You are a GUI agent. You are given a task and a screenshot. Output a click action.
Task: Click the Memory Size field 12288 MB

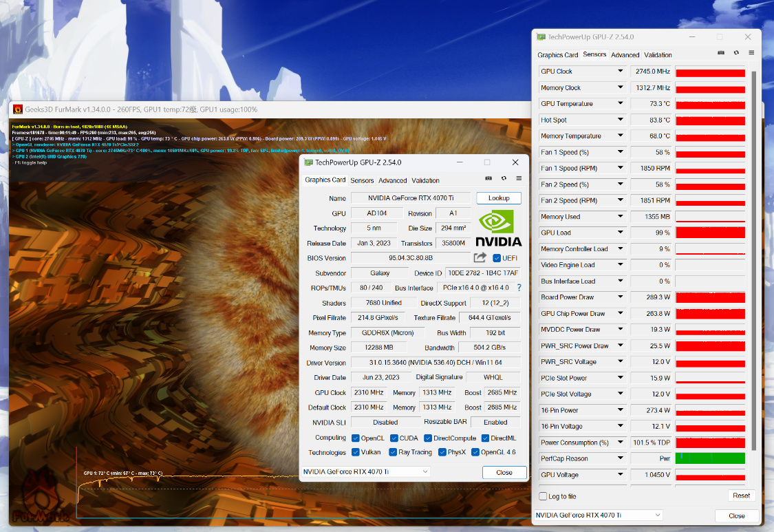378,348
